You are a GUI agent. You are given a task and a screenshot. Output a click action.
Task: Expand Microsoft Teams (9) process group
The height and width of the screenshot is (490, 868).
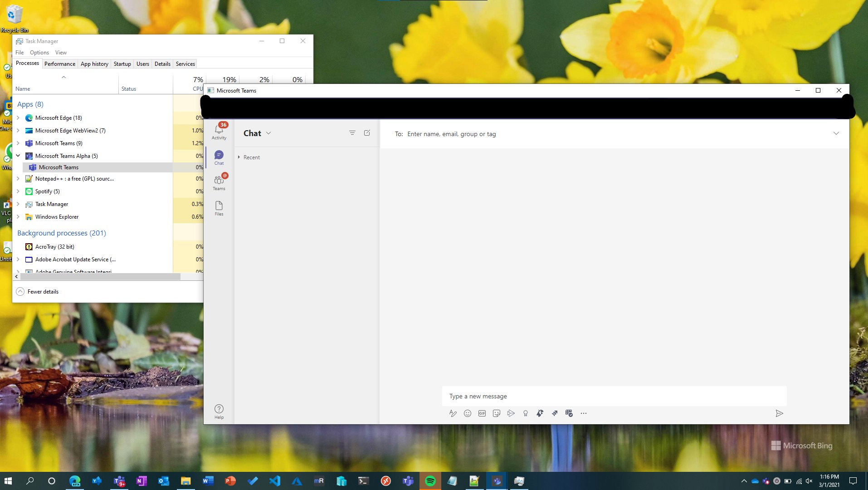[18, 143]
